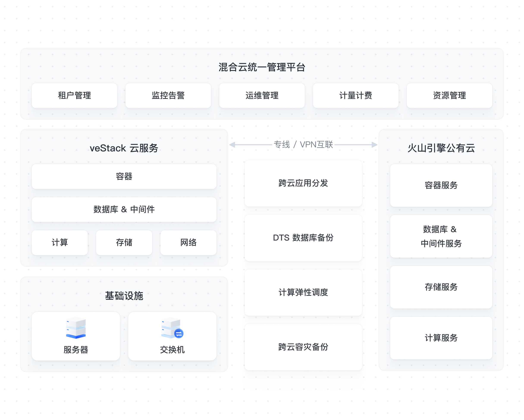Image resolution: width=524 pixels, height=420 pixels.
Task: Click the switch device icon
Action: coord(172,328)
